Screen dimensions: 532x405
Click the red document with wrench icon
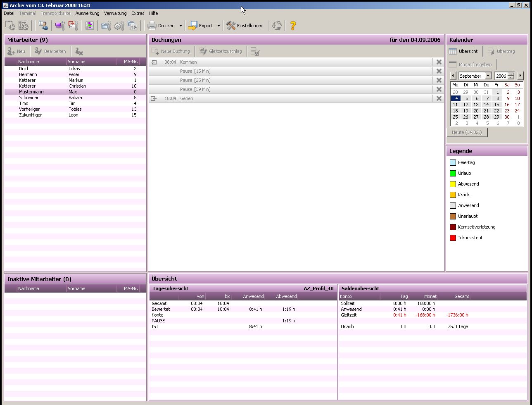click(73, 26)
